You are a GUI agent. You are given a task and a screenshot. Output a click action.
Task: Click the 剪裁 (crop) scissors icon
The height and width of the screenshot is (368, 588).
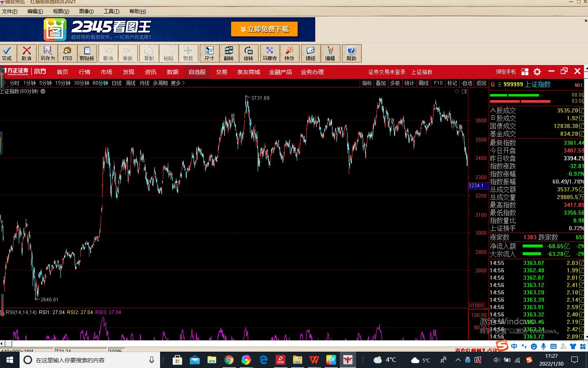coord(188,54)
